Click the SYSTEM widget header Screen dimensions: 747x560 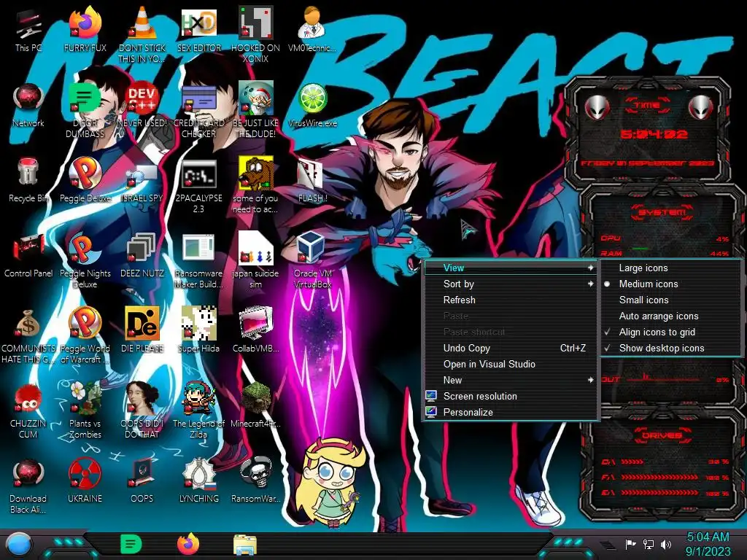(x=662, y=212)
